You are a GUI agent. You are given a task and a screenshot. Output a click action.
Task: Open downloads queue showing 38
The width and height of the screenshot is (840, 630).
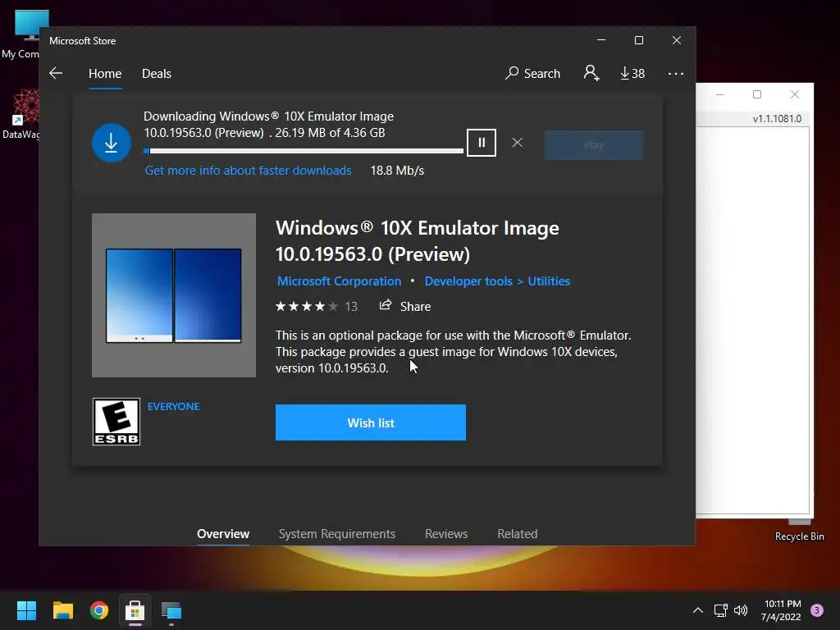[632, 73]
